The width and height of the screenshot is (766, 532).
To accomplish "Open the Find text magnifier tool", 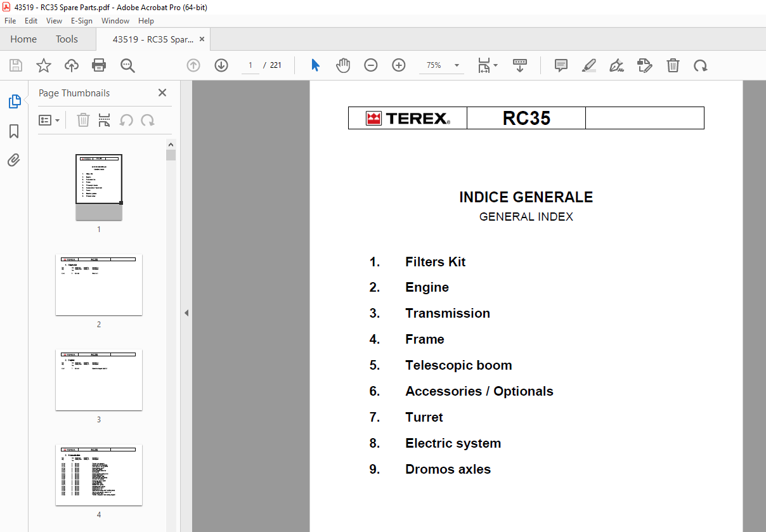I will tap(127, 65).
